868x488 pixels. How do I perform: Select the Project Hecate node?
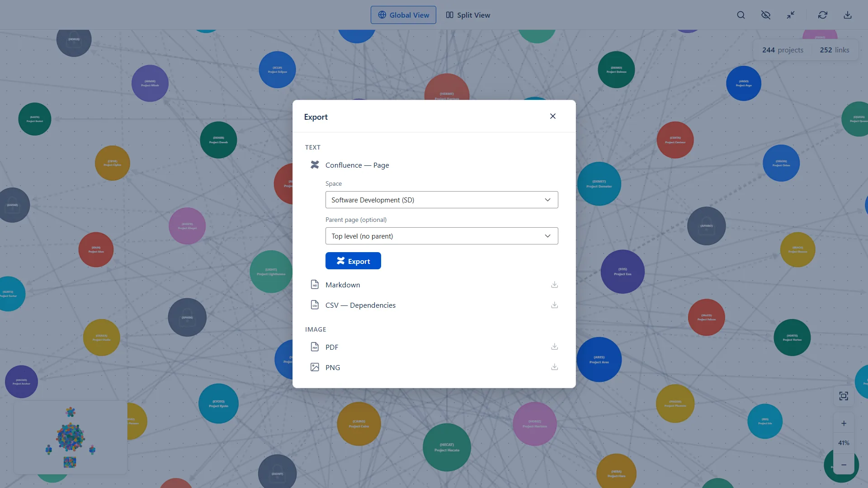click(x=447, y=447)
